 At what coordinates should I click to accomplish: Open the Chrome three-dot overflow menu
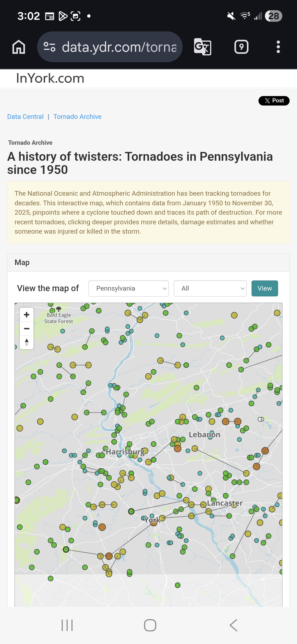tap(278, 47)
